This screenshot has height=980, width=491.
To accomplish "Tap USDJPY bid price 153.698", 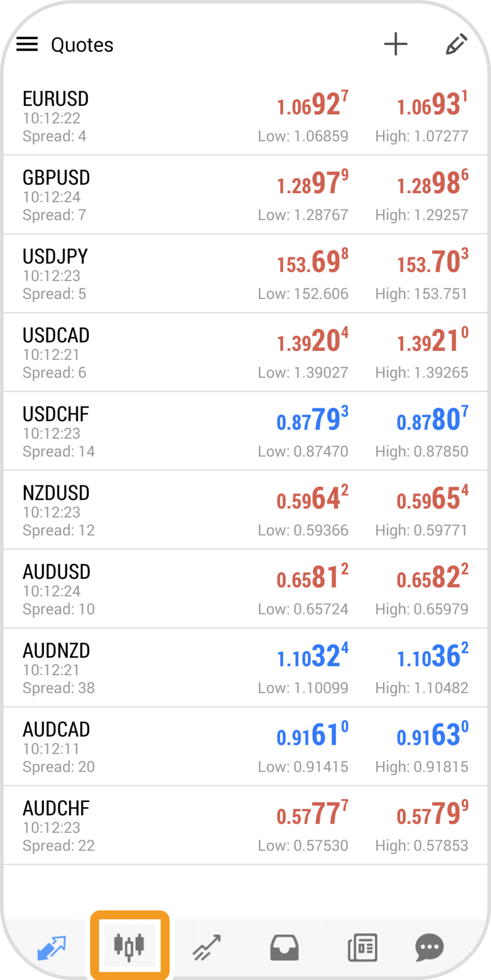I will point(312,262).
